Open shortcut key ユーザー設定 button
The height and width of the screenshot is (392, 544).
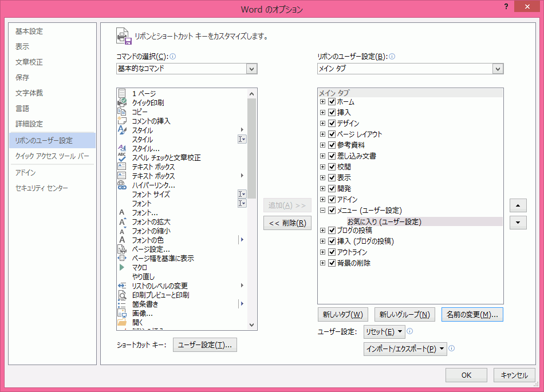(205, 345)
